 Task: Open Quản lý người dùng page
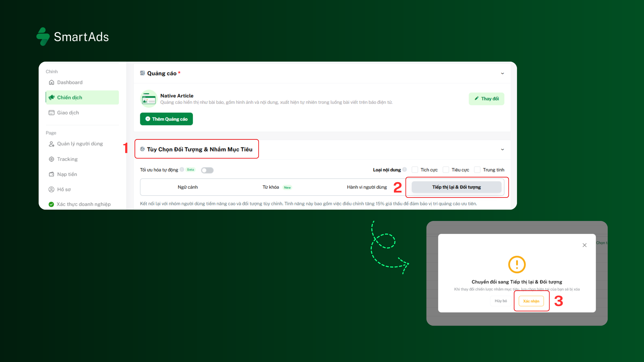click(82, 144)
